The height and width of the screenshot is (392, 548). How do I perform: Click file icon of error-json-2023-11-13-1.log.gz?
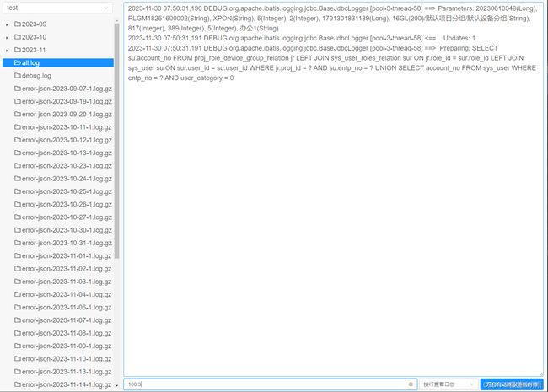pyautogui.click(x=18, y=372)
